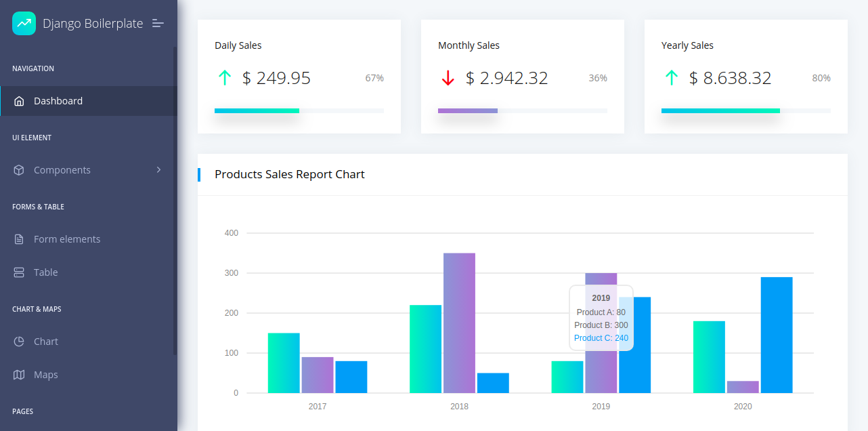Click the Maps icon in sidebar

[x=19, y=375]
